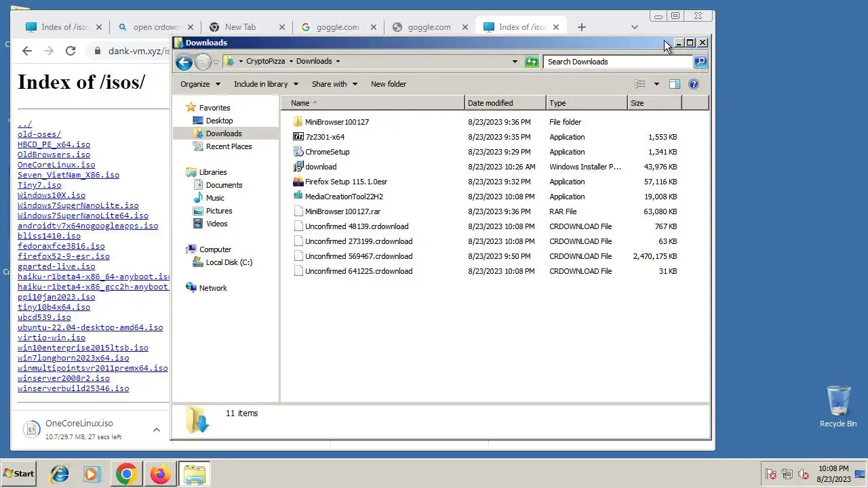The height and width of the screenshot is (488, 868).
Task: Open the Music library
Action: click(215, 198)
